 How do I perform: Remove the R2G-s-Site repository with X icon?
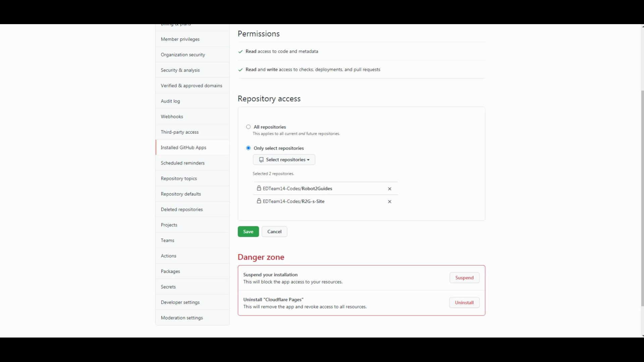pos(389,201)
